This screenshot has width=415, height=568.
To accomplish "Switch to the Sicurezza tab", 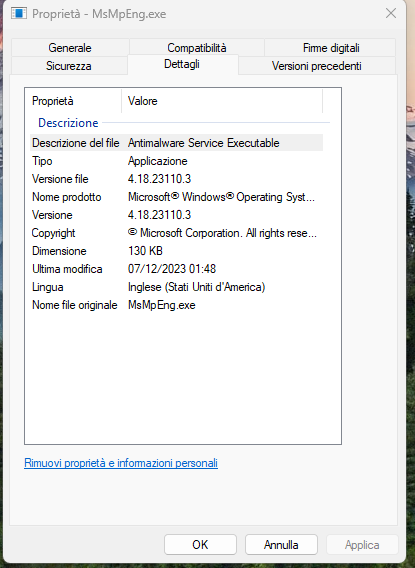I will (x=69, y=66).
